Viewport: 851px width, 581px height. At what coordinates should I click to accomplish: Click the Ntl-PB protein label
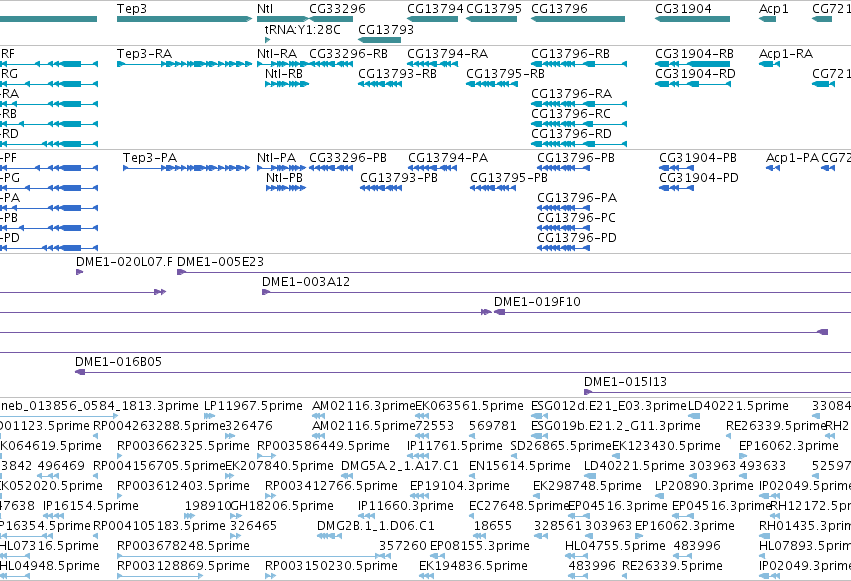[x=284, y=178]
